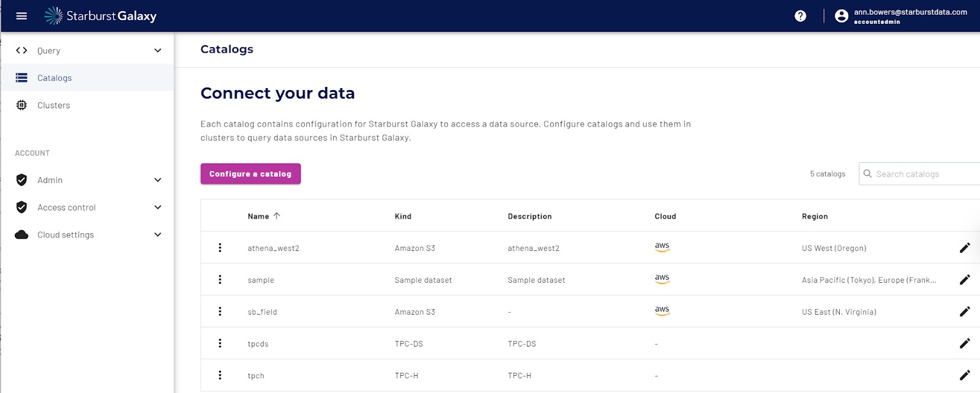Click the tpcds catalog name
The width and height of the screenshot is (980, 393).
258,343
